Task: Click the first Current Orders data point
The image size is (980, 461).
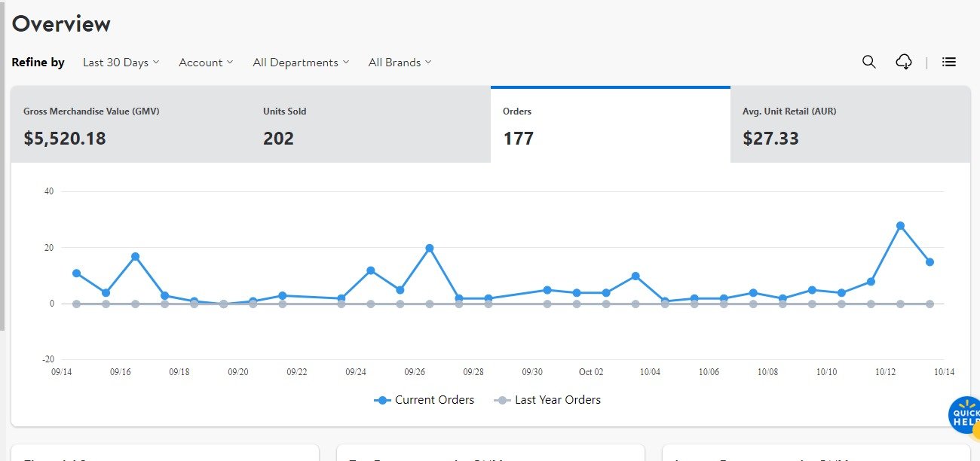Action: [76, 273]
